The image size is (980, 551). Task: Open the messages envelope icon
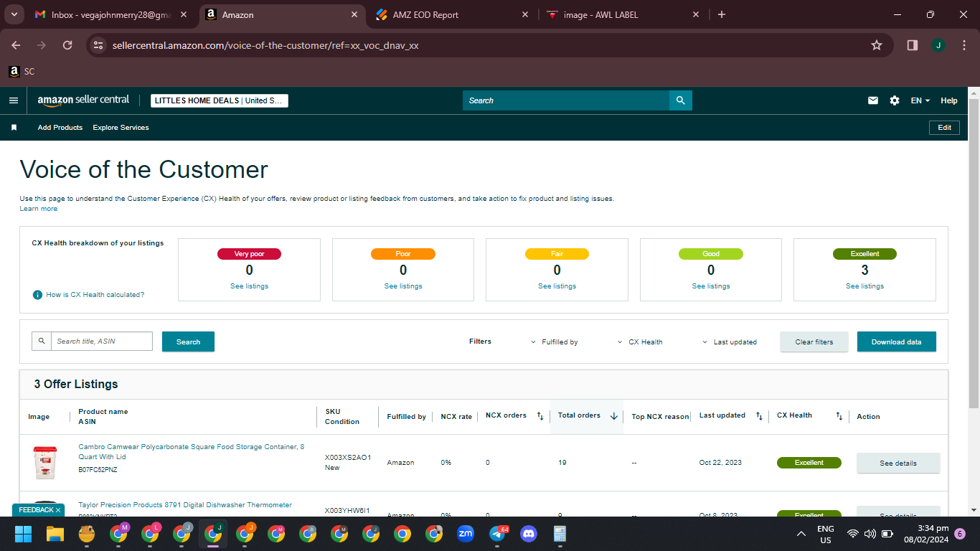[x=873, y=100]
